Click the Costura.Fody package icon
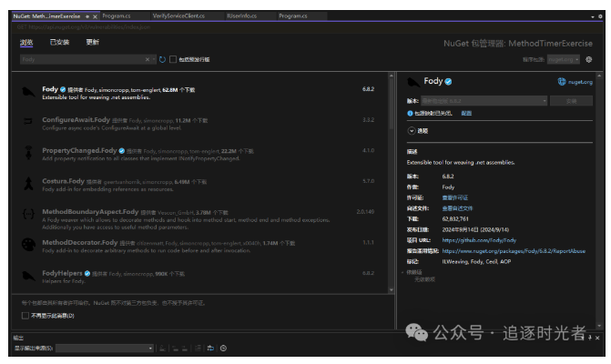The image size is (611, 364). coord(28,183)
